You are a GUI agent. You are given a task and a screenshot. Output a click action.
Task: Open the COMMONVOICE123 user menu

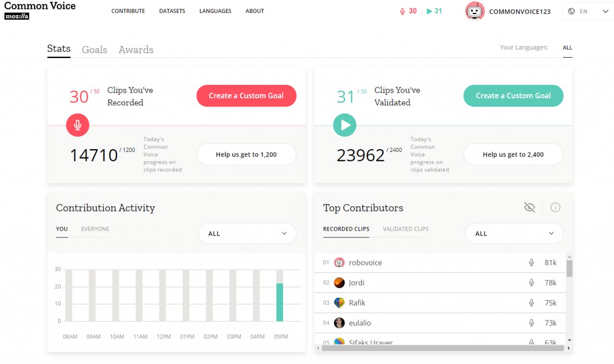(520, 12)
